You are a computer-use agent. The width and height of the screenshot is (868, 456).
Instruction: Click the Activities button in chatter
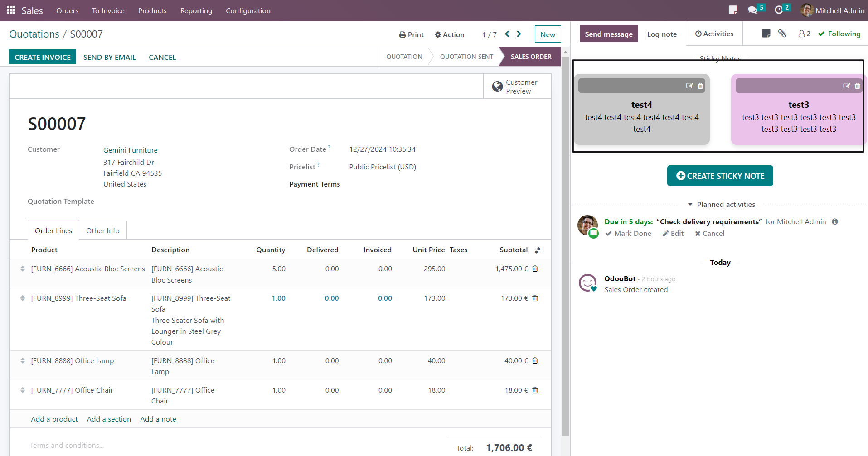(x=714, y=34)
